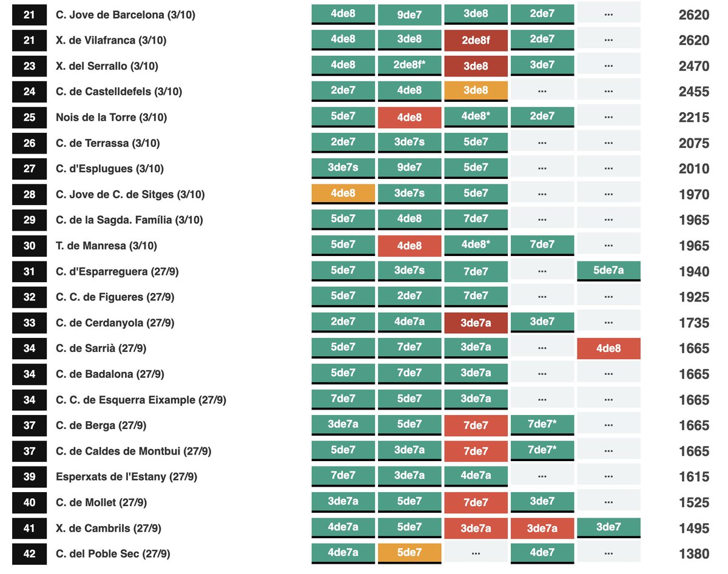Open C. de Terrassa (3/10) team link
728x574 pixels.
pos(107,143)
